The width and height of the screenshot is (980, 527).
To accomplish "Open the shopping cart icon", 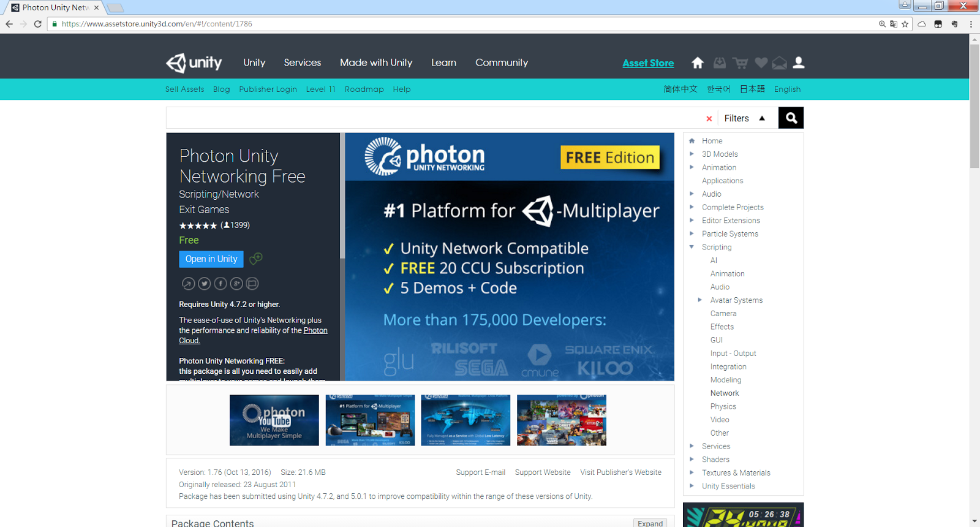I will click(740, 63).
